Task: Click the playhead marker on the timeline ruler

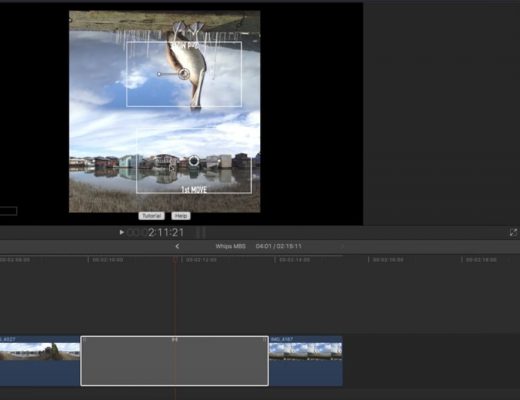Action: [175, 260]
